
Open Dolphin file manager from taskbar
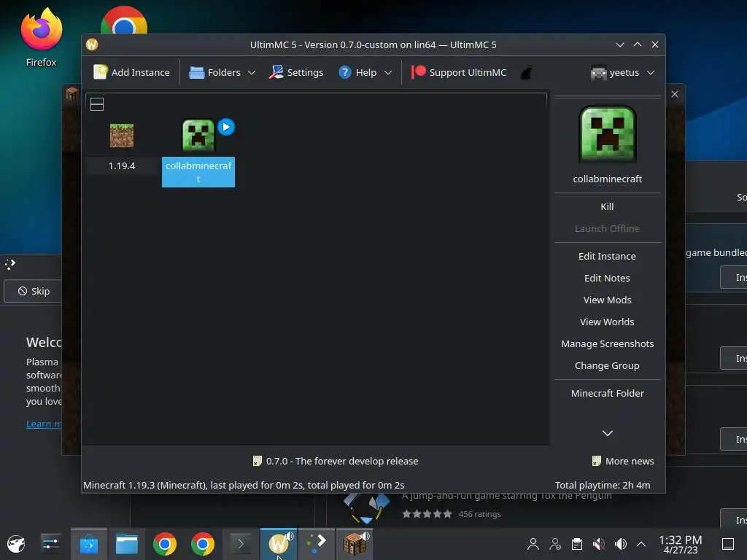(x=127, y=544)
